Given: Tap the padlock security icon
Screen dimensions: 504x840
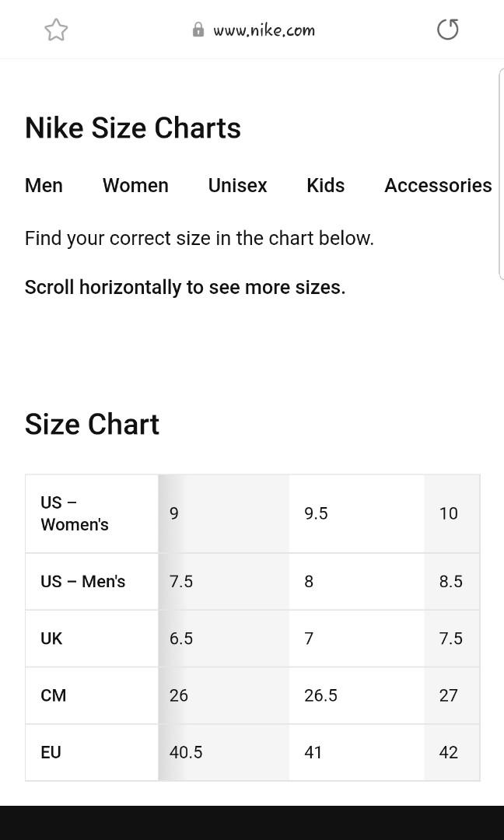Looking at the screenshot, I should [x=198, y=30].
